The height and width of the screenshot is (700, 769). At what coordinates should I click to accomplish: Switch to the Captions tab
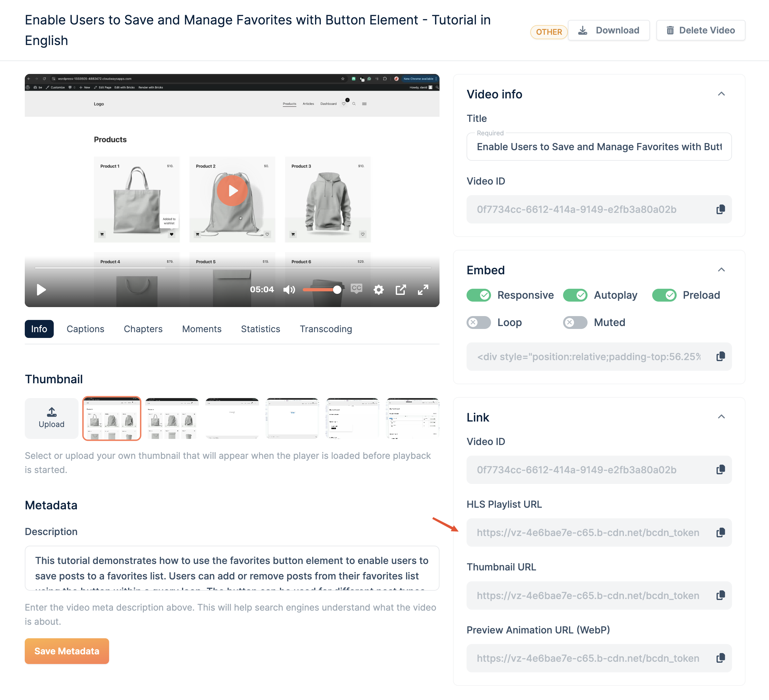tap(85, 329)
